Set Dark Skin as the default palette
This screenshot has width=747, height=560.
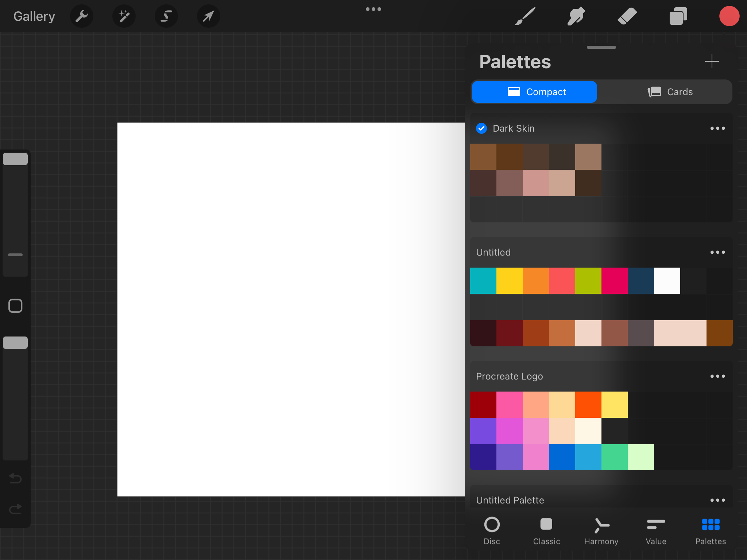(481, 128)
